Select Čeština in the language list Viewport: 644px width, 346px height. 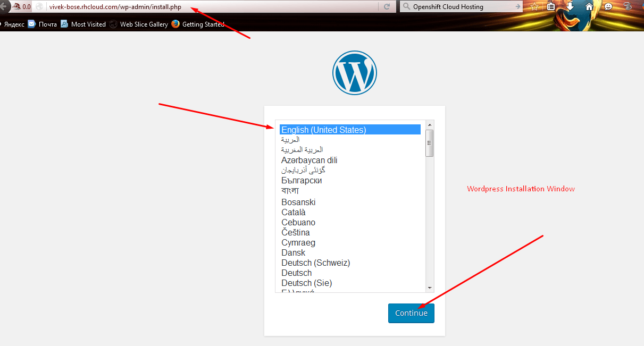click(x=350, y=232)
